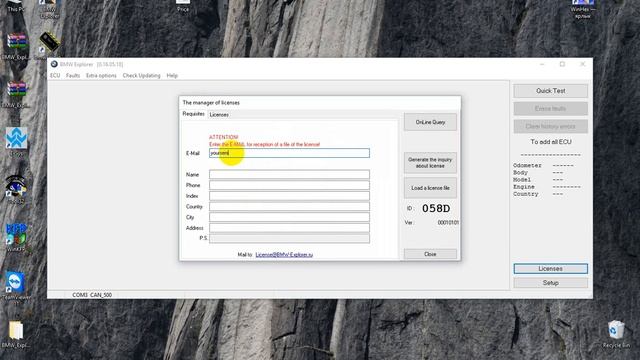
Task: Focus the Index input field
Action: [289, 196]
